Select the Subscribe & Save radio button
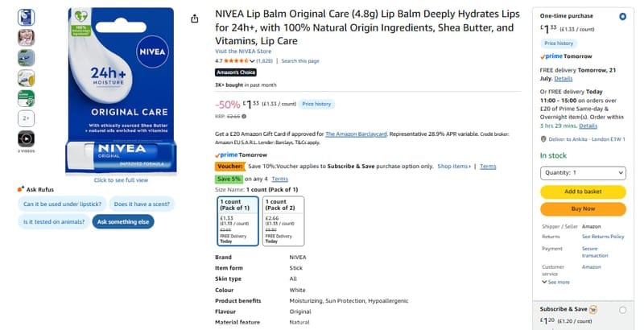 pyautogui.click(x=622, y=311)
